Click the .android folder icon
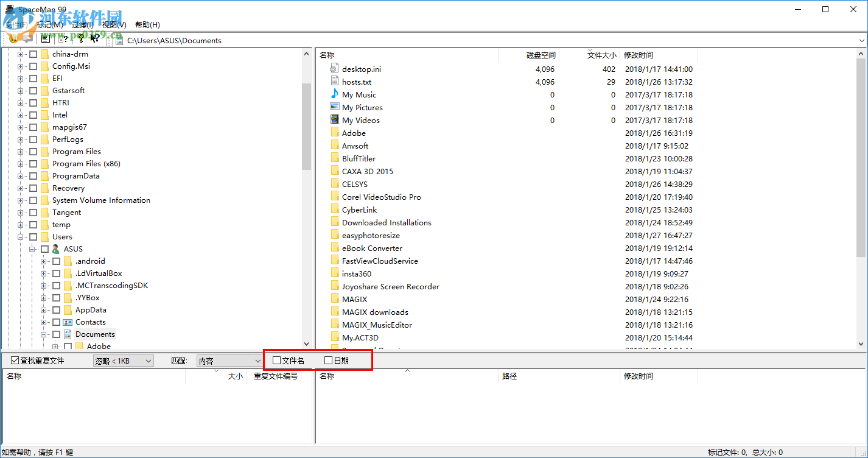 [68, 261]
